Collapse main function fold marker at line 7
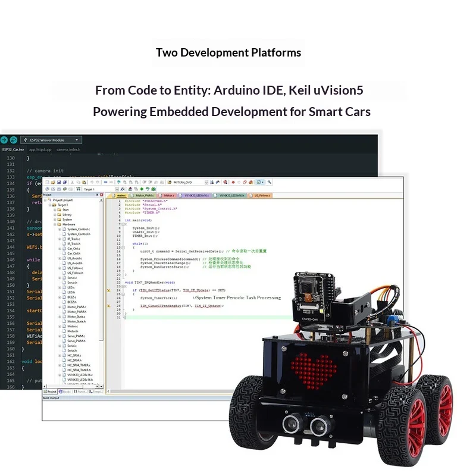 (x=123, y=224)
